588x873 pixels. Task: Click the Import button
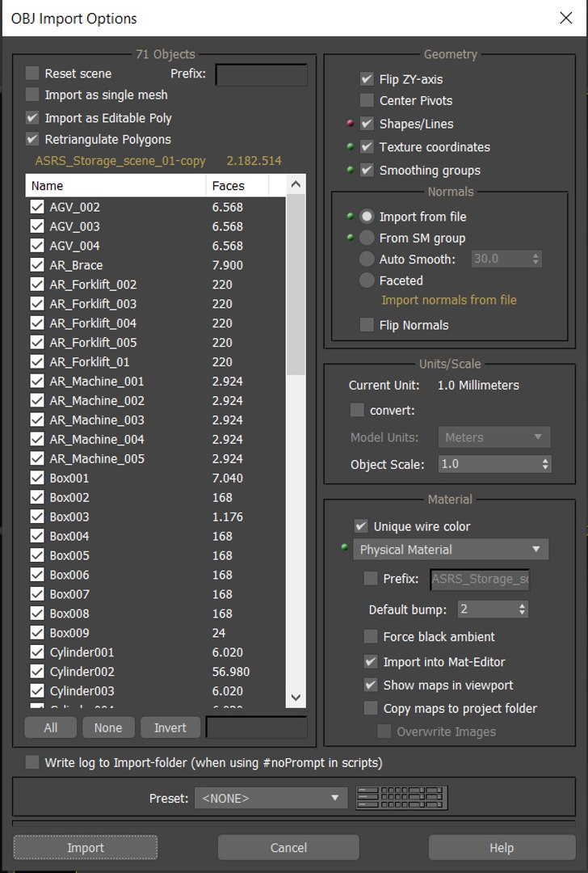85,847
